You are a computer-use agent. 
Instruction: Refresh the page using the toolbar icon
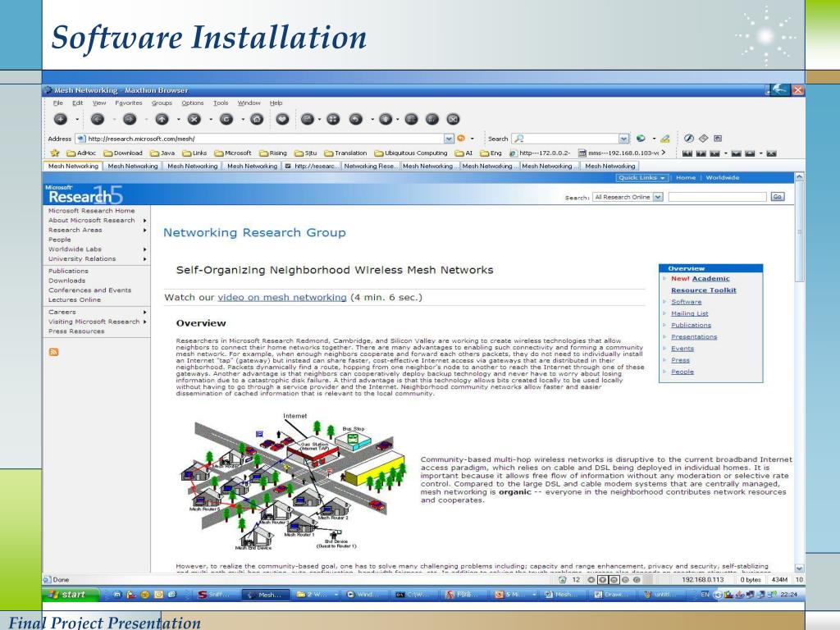(226, 120)
